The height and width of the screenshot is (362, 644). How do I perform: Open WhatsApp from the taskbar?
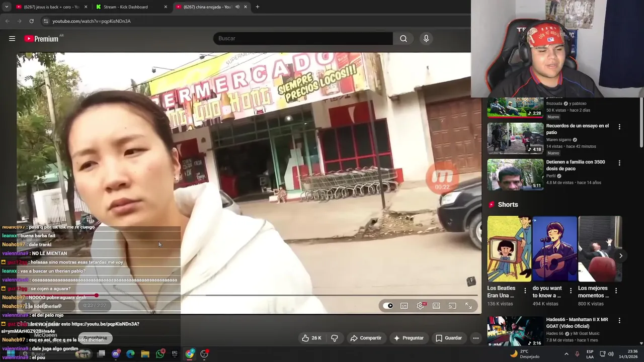tap(160, 354)
